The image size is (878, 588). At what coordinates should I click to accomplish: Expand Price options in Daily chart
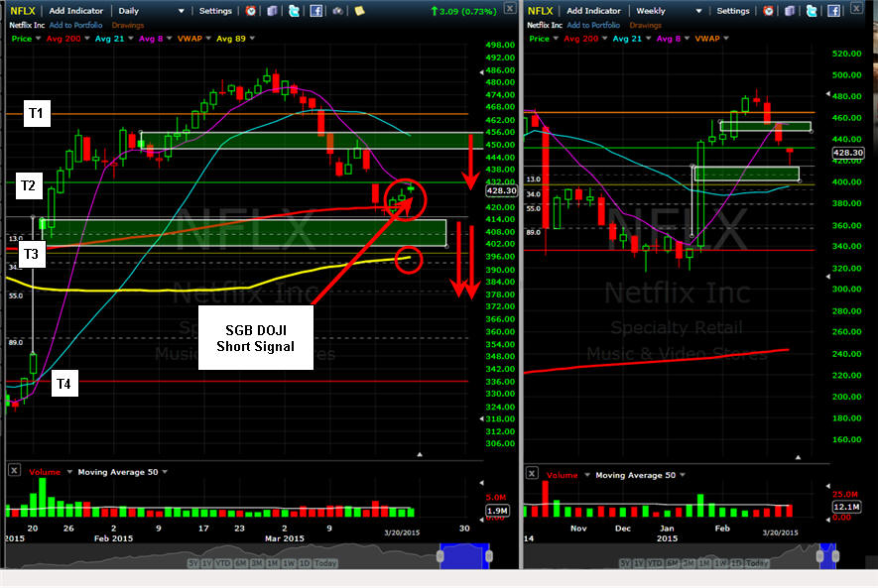pos(38,39)
